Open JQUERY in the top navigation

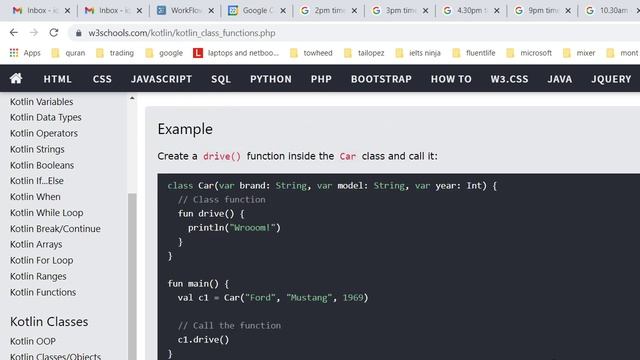(611, 79)
